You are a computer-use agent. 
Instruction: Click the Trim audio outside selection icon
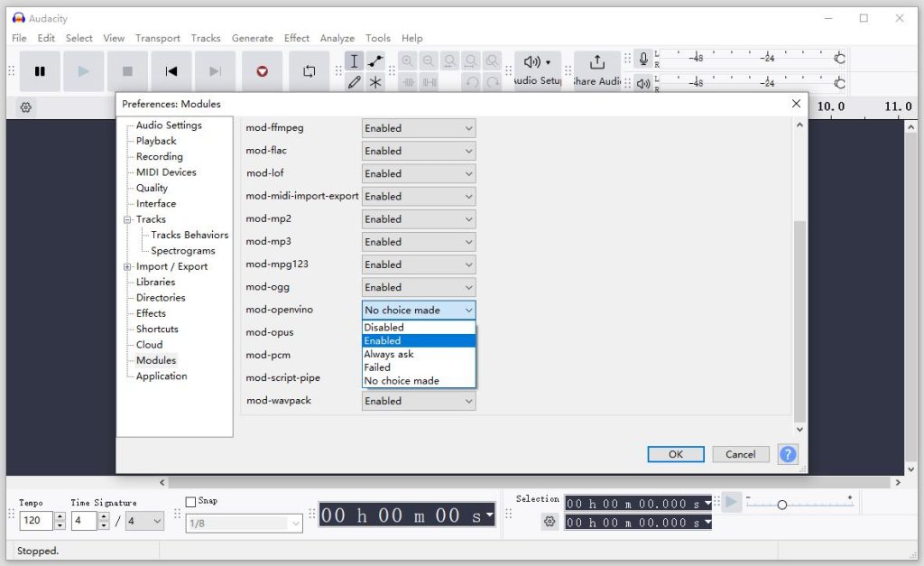409,82
